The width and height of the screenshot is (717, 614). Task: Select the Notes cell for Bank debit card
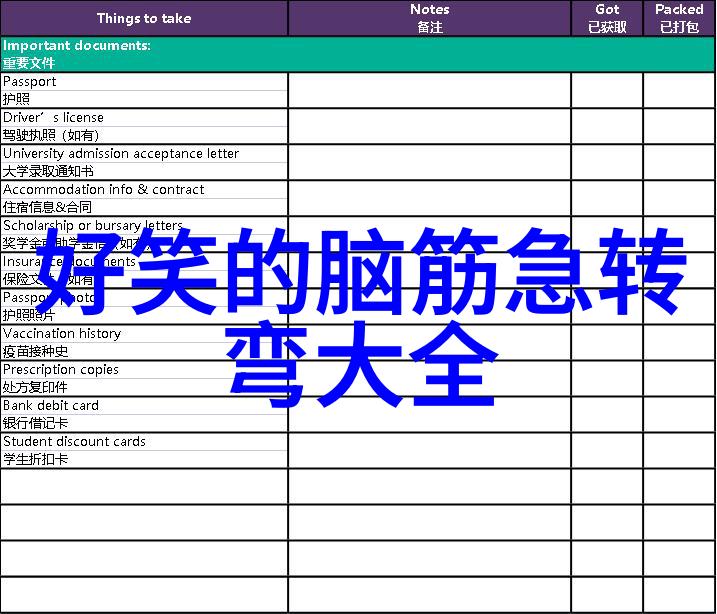tap(429, 414)
